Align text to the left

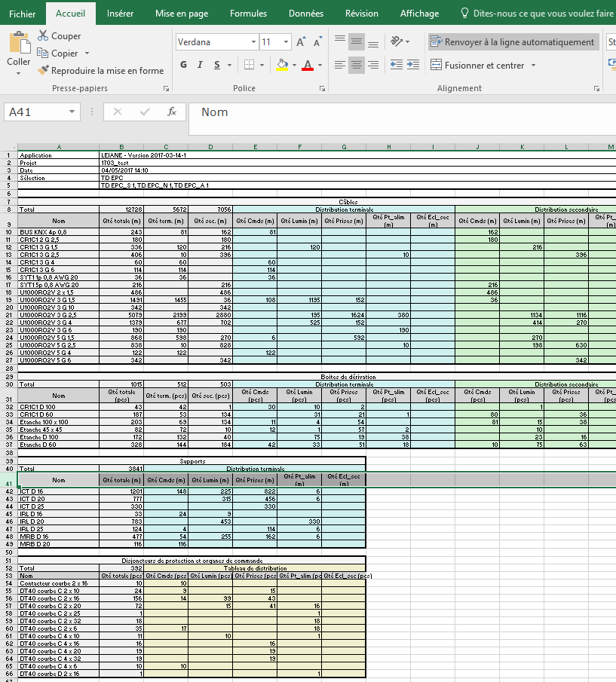340,66
